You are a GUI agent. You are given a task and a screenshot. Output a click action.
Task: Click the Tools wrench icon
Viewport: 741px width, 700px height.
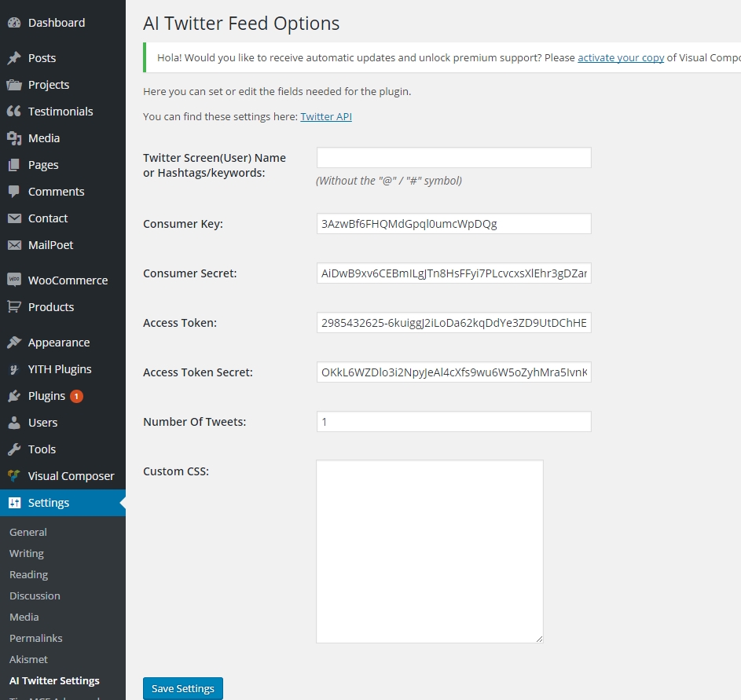(x=16, y=449)
